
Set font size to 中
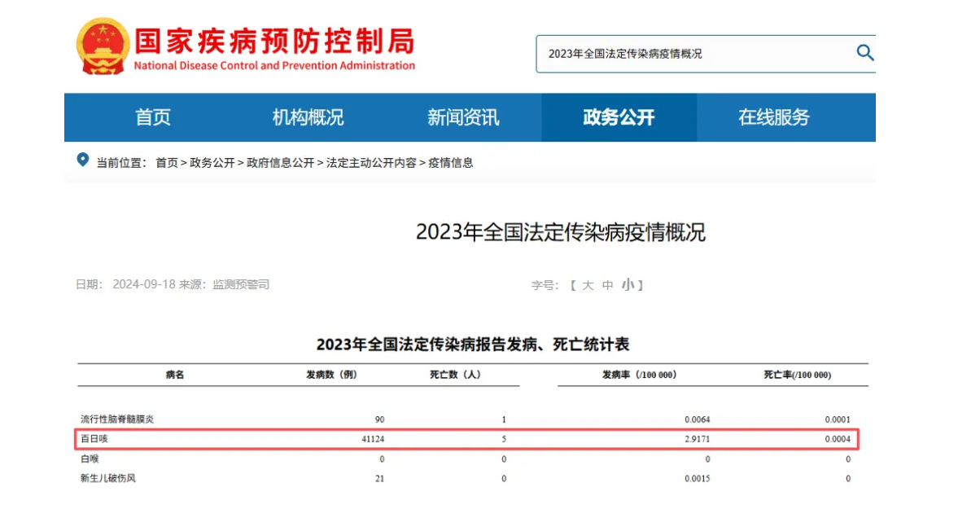607,285
